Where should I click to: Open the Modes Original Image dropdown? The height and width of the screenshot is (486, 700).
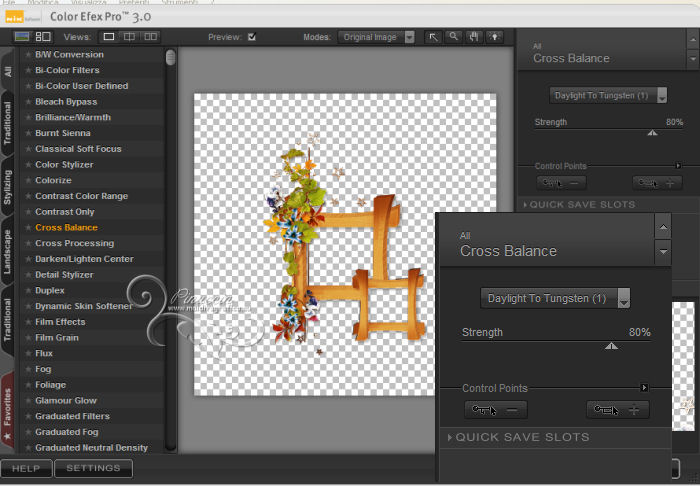(376, 37)
